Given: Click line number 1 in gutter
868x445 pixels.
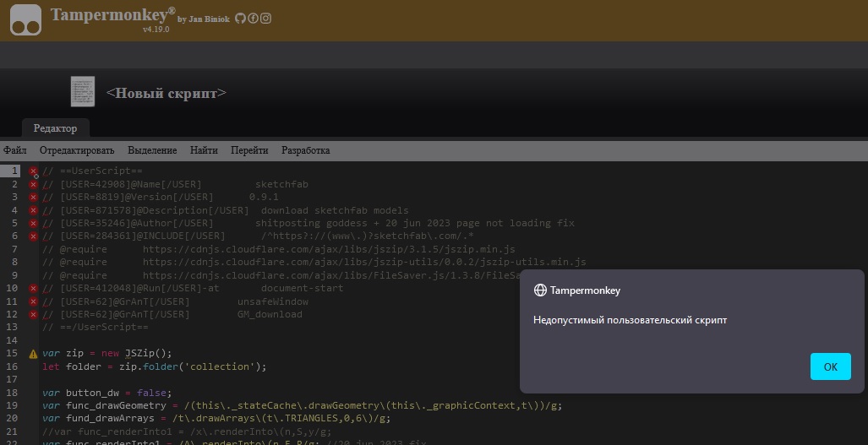Looking at the screenshot, I should tap(15, 171).
